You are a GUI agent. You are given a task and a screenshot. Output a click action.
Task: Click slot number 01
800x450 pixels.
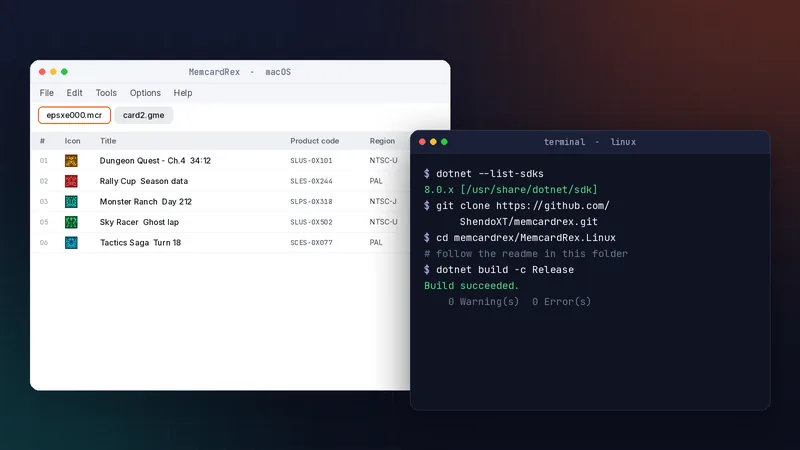pos(44,161)
